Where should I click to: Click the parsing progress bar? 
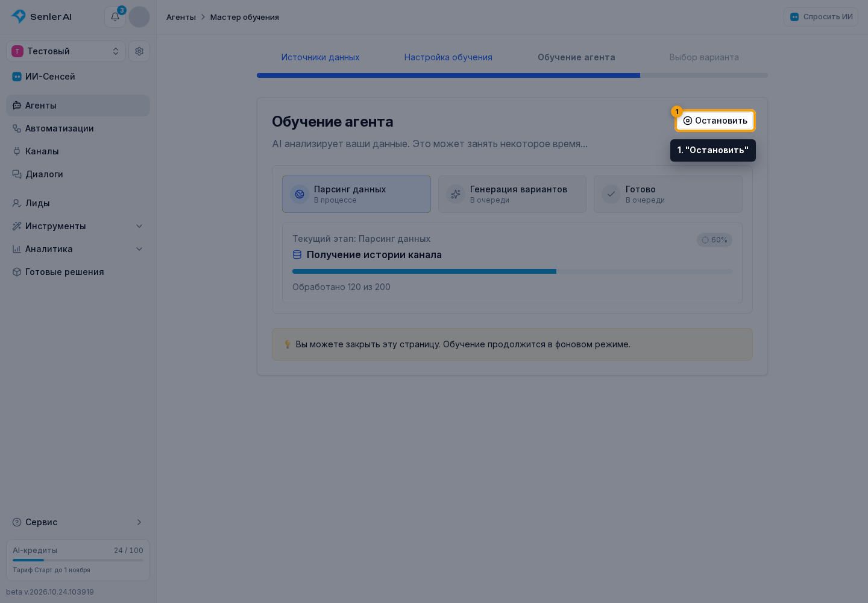click(512, 271)
